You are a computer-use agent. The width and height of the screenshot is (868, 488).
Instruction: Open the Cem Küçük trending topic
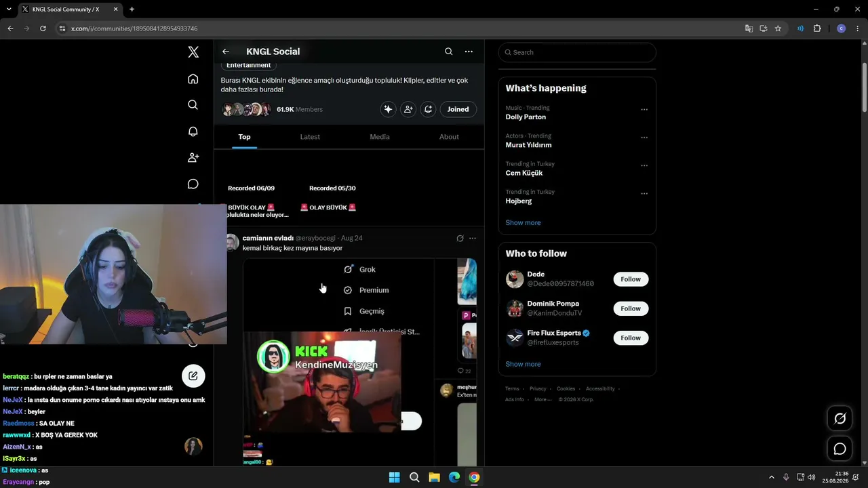pyautogui.click(x=524, y=173)
